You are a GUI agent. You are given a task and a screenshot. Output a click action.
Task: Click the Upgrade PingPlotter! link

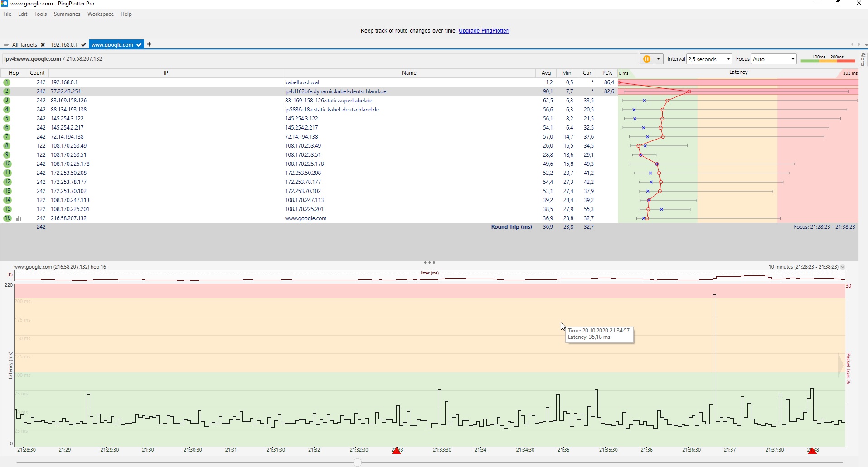(x=484, y=31)
